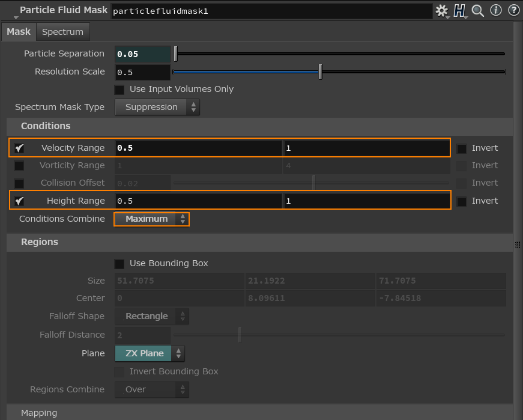Click the Plane parameter label
Image resolution: width=523 pixels, height=420 pixels.
tap(93, 353)
